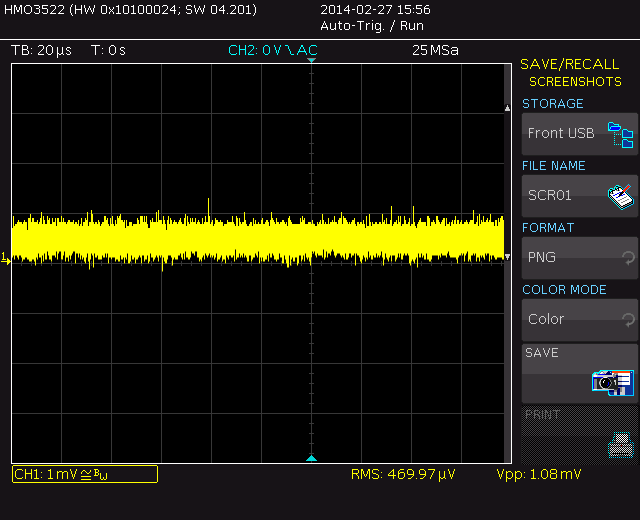Screen dimensions: 640x520
Task: Click the grayed-out printer icon
Action: [x=621, y=443]
